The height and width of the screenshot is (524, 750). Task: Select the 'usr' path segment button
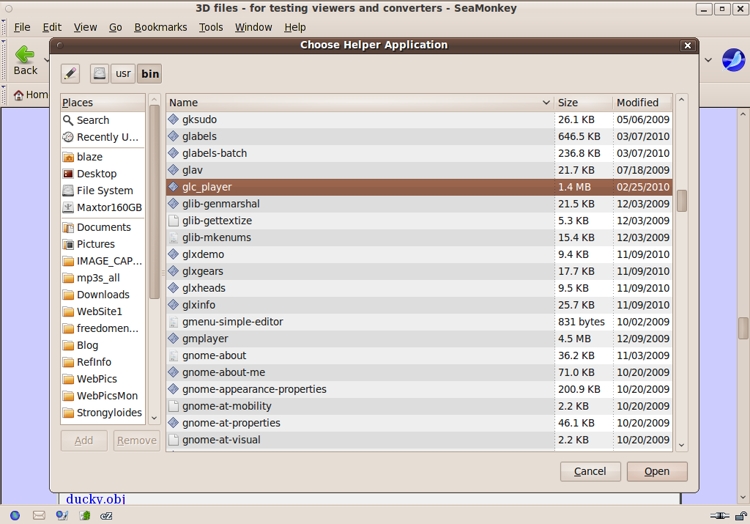click(122, 74)
